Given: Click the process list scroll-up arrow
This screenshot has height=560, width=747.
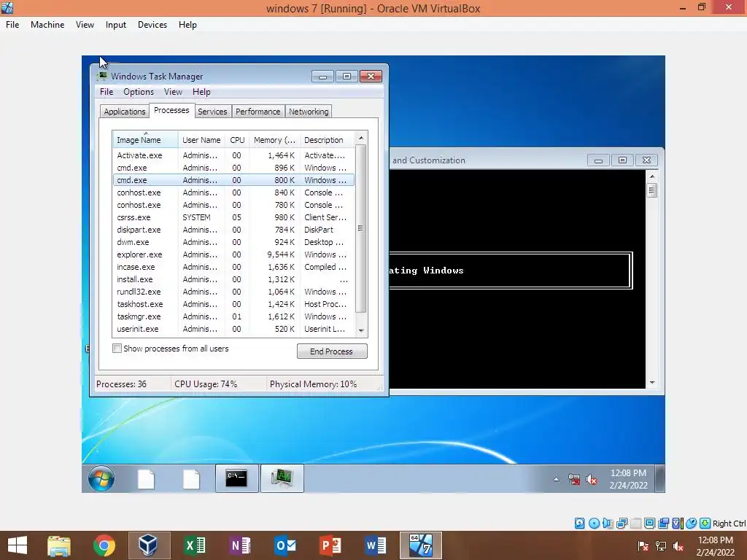Looking at the screenshot, I should (x=361, y=138).
